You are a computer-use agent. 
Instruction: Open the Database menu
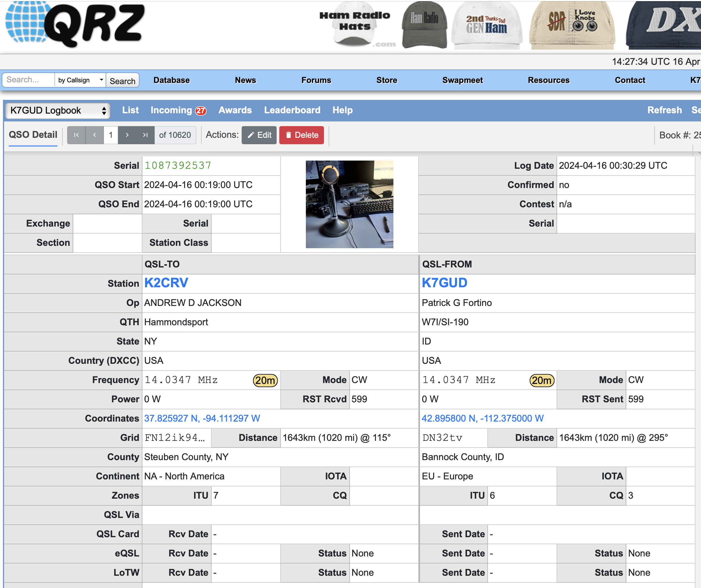click(171, 80)
